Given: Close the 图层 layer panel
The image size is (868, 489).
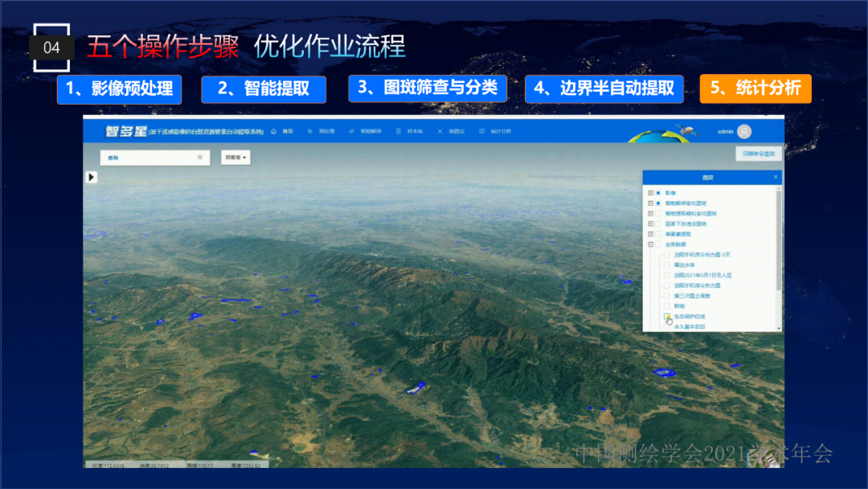Looking at the screenshot, I should point(775,177).
